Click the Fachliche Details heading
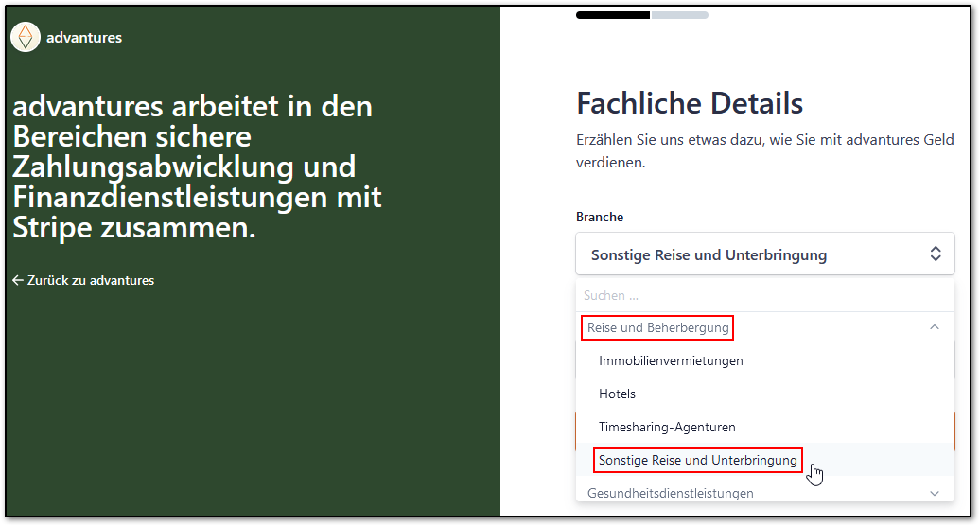 pyautogui.click(x=690, y=103)
